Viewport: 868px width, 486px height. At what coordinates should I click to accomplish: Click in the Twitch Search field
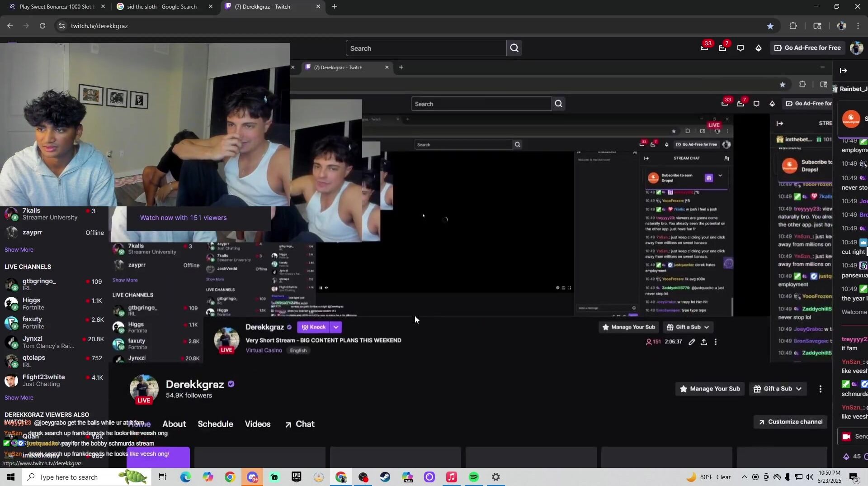426,48
